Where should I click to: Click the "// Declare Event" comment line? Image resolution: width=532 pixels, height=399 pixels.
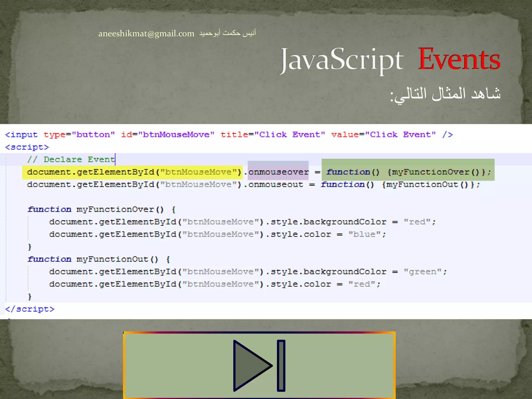[71, 159]
